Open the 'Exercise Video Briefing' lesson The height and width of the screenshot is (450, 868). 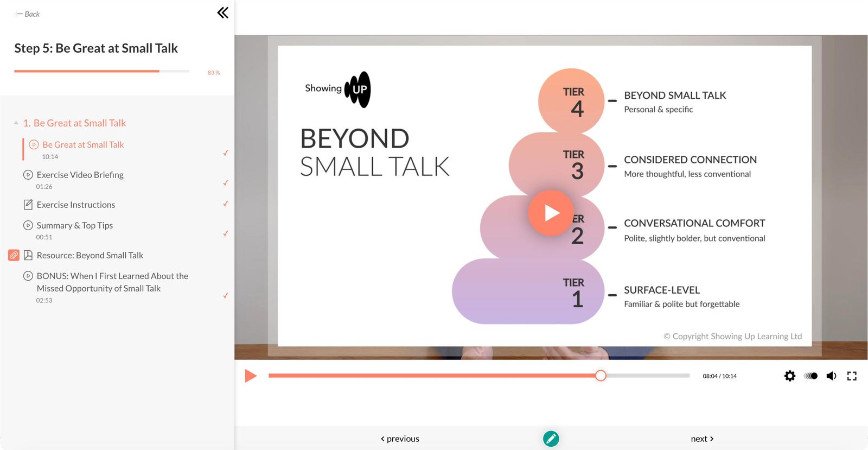coord(80,175)
